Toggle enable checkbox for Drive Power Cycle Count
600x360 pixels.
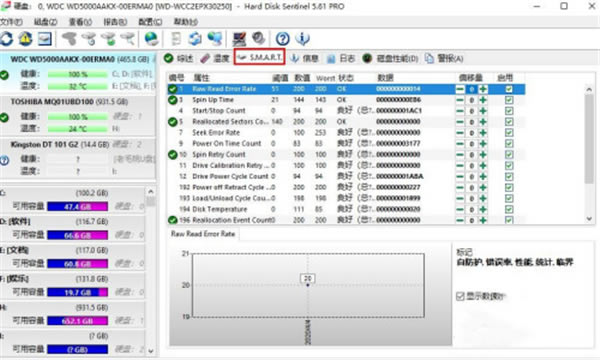tap(509, 176)
